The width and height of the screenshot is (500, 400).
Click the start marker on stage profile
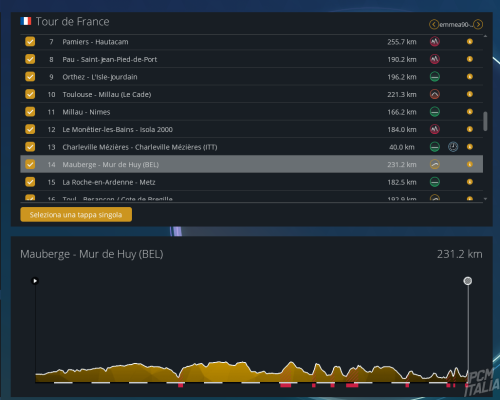(x=35, y=281)
